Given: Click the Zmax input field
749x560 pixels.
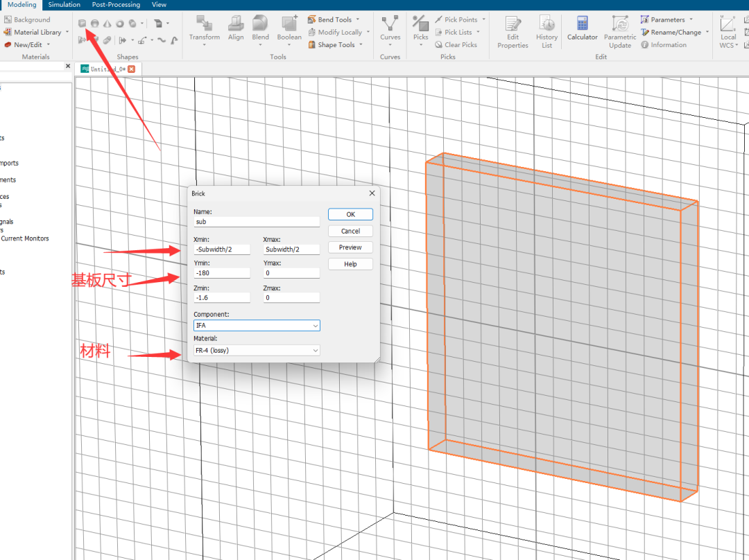Looking at the screenshot, I should click(x=291, y=298).
